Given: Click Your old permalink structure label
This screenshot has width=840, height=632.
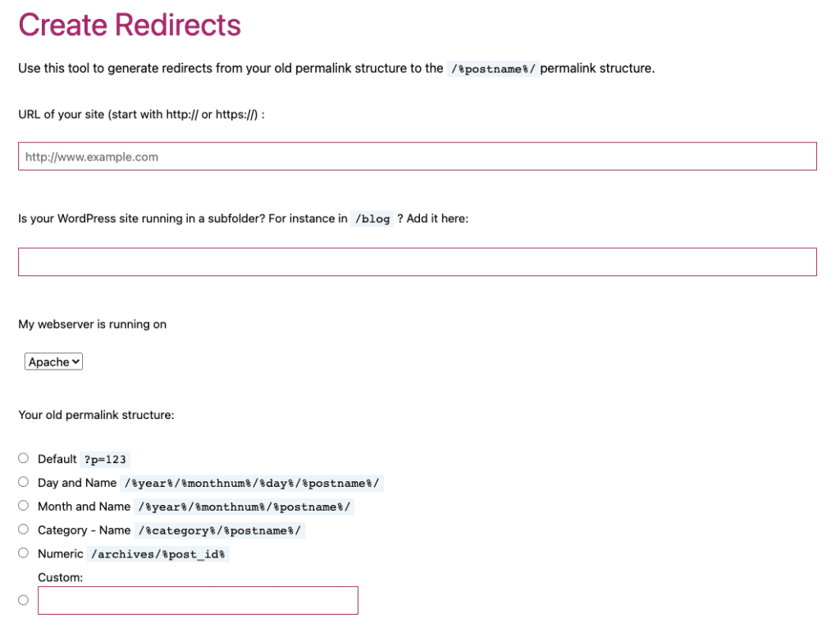Looking at the screenshot, I should click(97, 416).
